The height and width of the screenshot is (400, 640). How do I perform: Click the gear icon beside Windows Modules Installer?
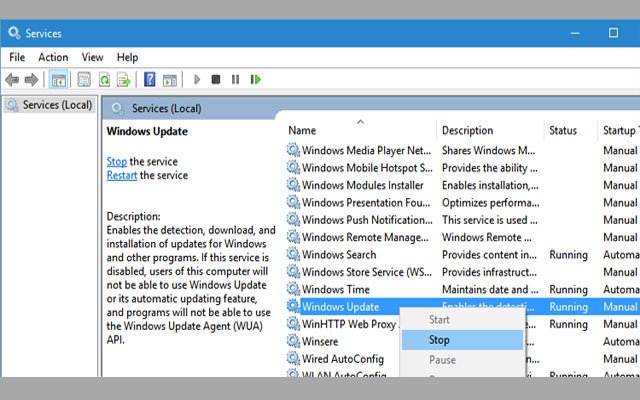point(293,185)
